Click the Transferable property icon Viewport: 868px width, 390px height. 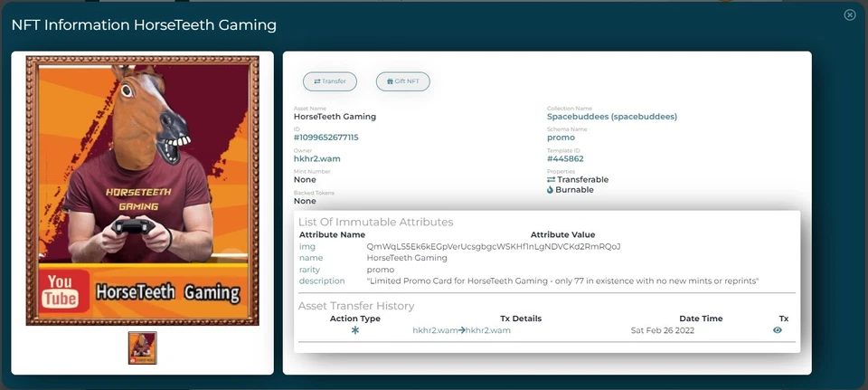pos(551,179)
